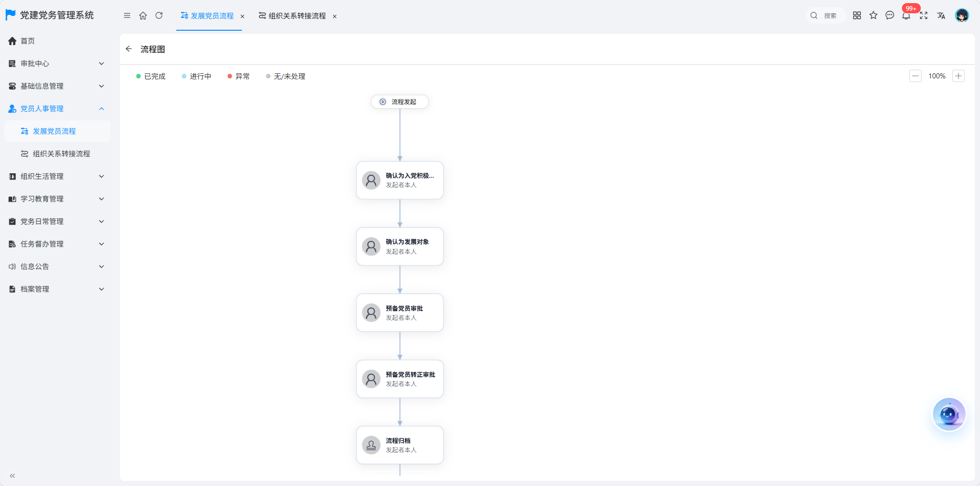
Task: Toggle the hamburger menu icon
Action: [x=127, y=15]
